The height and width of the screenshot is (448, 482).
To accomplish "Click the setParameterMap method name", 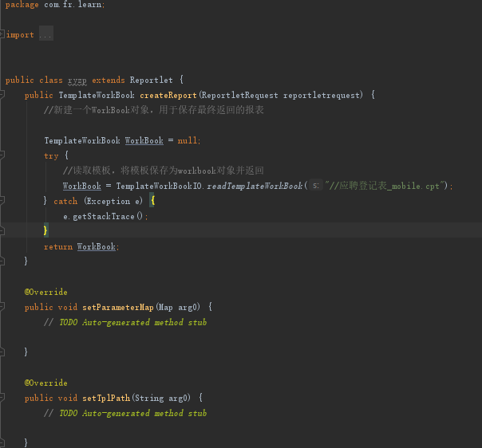I will tap(118, 307).
